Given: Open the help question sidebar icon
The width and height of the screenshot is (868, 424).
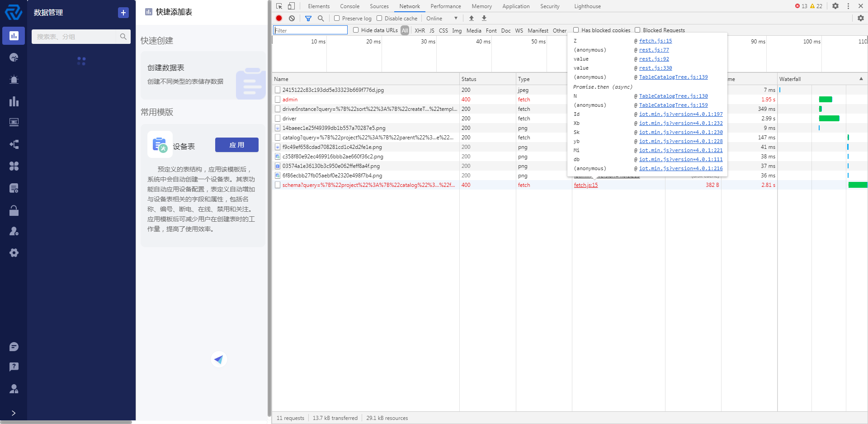Looking at the screenshot, I should tap(14, 367).
